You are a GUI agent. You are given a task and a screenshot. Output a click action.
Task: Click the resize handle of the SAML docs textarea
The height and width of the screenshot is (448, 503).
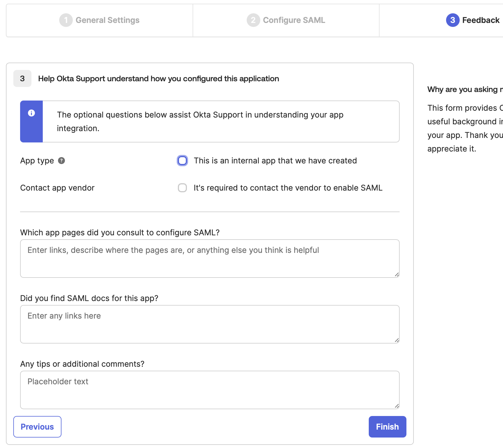pos(397,340)
